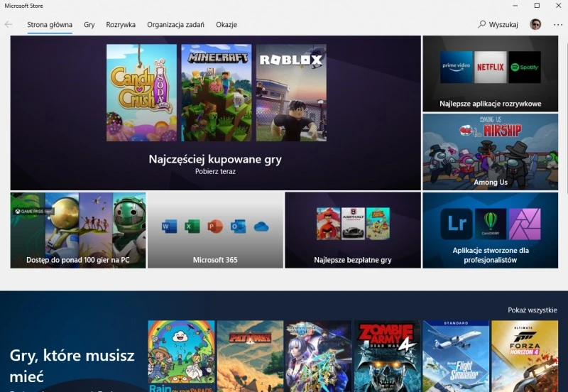Image resolution: width=568 pixels, height=392 pixels.
Task: Click the PowerPoint icon
Action: pos(215,227)
